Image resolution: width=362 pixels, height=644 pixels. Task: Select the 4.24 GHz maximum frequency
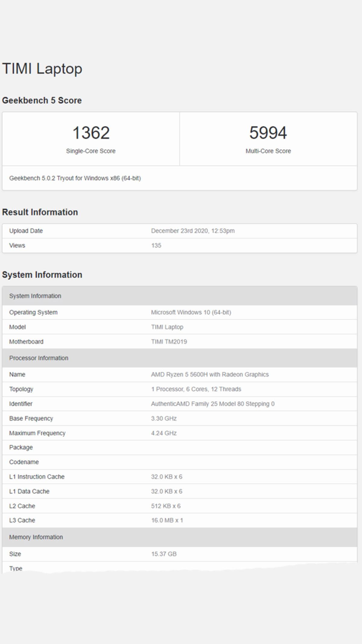point(164,433)
